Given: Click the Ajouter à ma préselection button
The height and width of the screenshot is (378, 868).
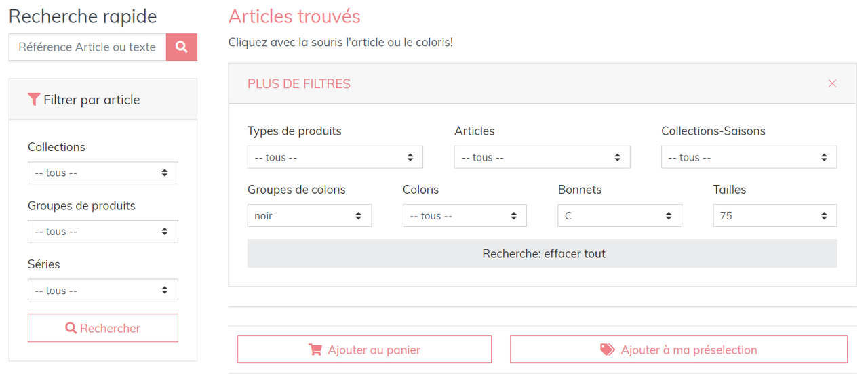Looking at the screenshot, I should (x=679, y=350).
